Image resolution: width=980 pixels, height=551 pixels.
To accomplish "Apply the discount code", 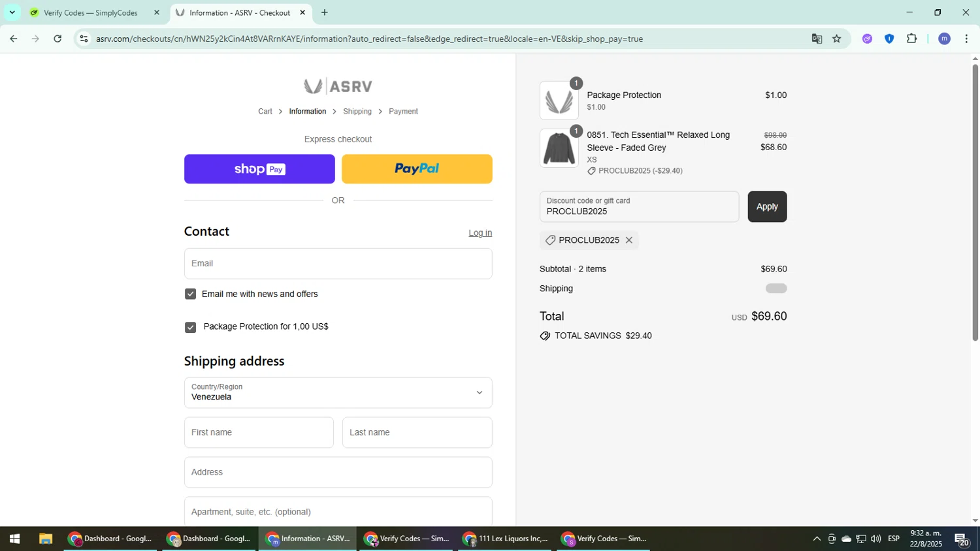I will [x=767, y=206].
